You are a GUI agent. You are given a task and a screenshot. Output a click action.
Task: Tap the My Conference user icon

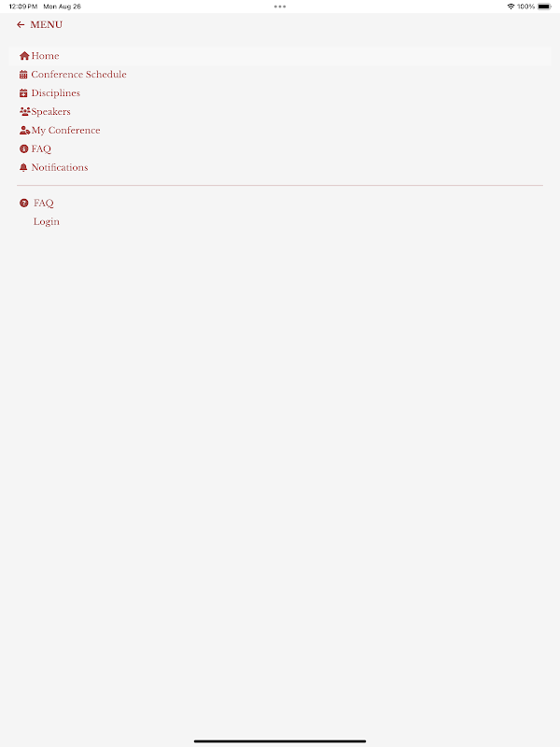pos(25,130)
